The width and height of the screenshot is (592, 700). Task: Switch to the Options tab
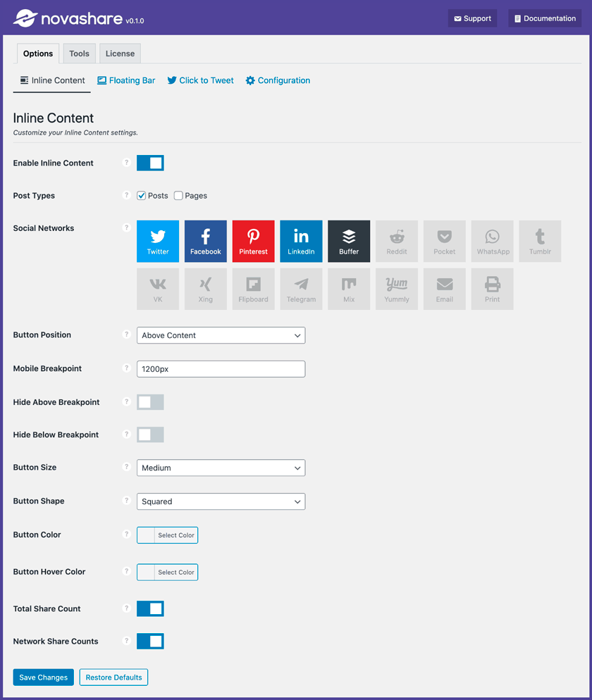(38, 54)
